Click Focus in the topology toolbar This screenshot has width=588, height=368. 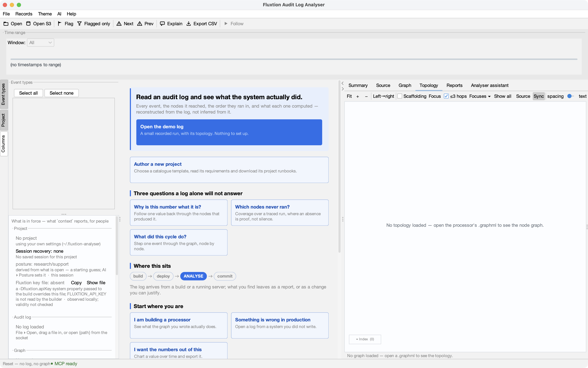(x=435, y=96)
